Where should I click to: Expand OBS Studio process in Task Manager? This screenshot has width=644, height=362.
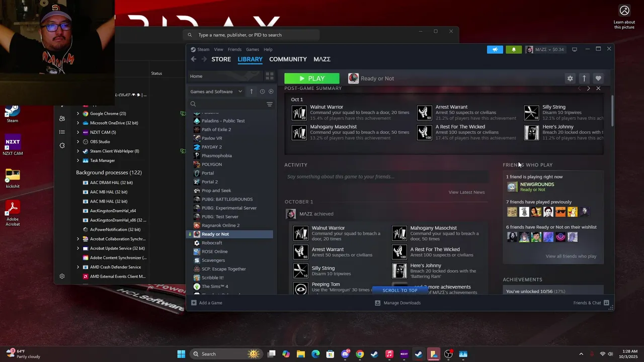tap(78, 142)
